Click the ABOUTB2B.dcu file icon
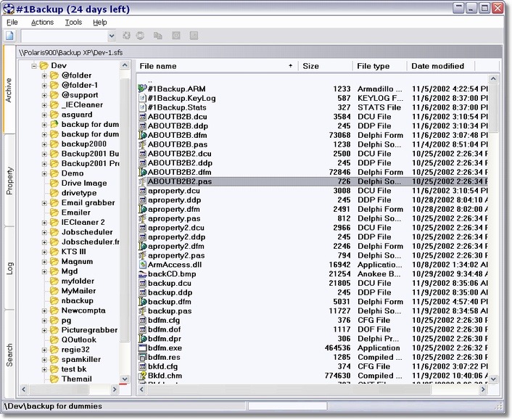The height and width of the screenshot is (420, 512). [142, 117]
